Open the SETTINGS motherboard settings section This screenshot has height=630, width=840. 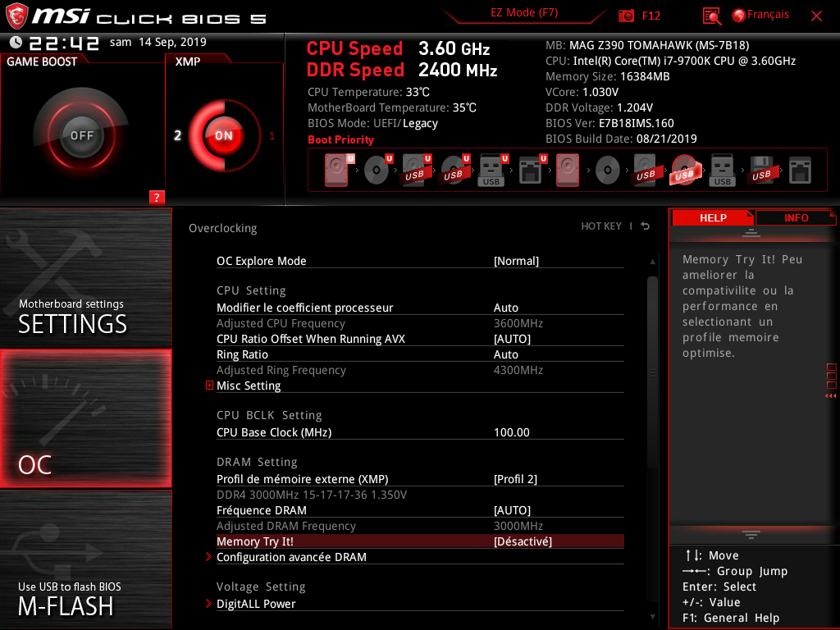pos(85,277)
